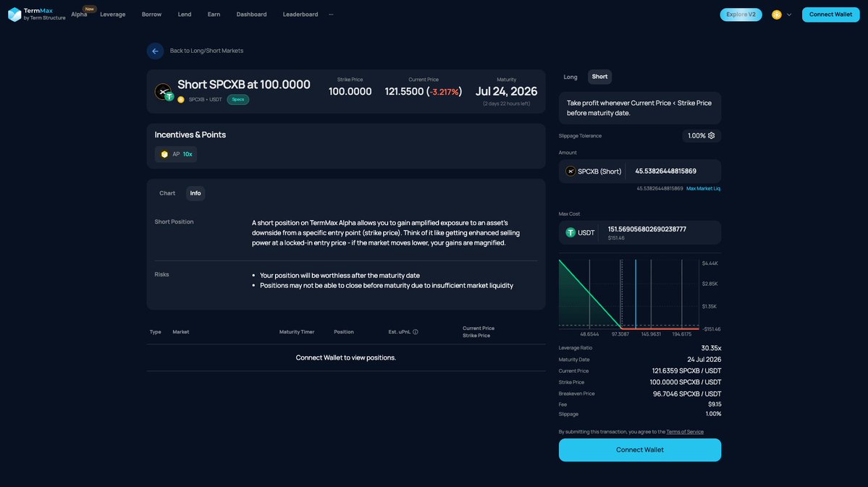Click the yellow network chain icon

click(777, 15)
